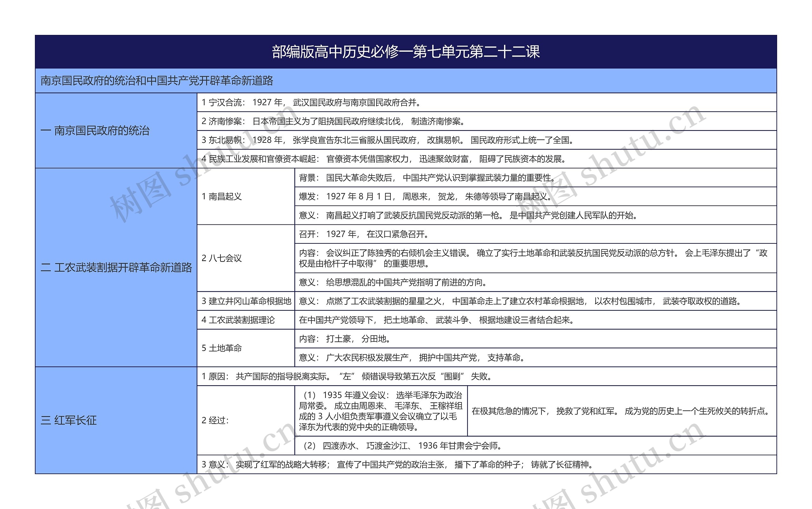This screenshot has height=509, width=812.
Task: Click 背景: 国民大革命失败后 row
Action: (x=536, y=178)
